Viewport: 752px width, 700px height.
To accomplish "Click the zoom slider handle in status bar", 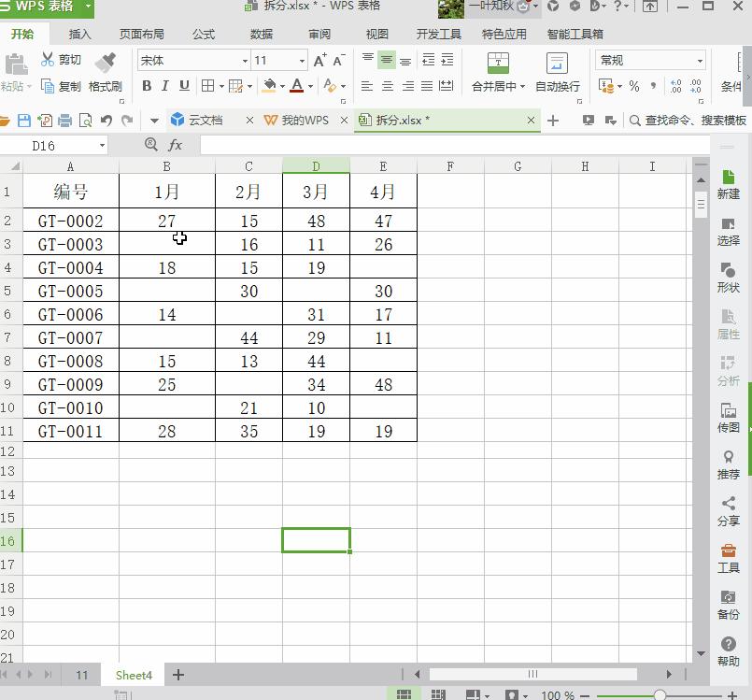I will pos(660,695).
